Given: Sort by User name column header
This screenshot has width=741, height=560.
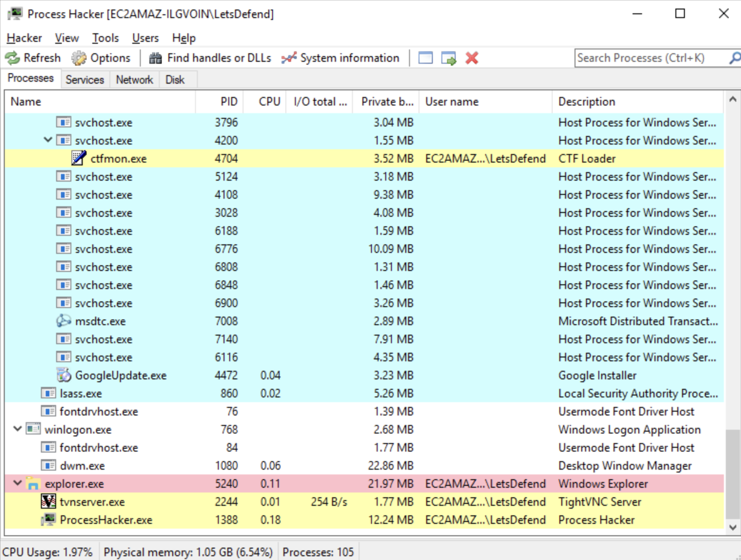Looking at the screenshot, I should click(x=486, y=102).
